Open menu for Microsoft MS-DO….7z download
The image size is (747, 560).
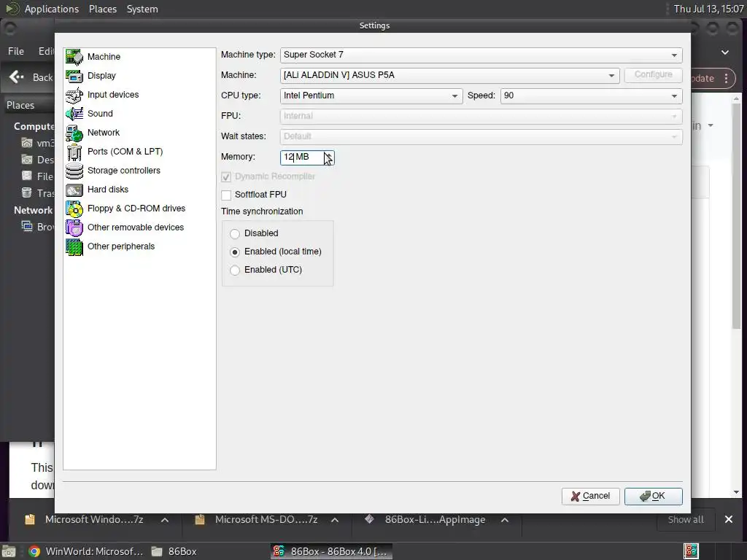click(x=335, y=520)
